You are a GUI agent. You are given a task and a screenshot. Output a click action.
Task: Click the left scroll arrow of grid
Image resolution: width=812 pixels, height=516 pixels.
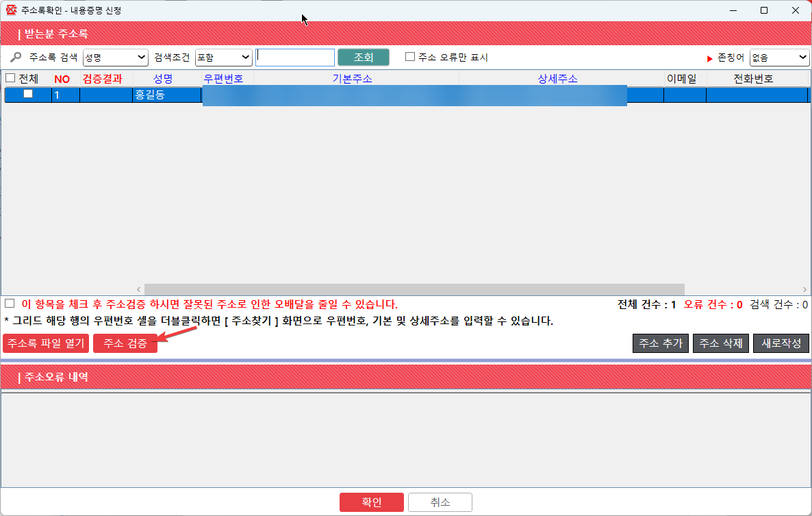pyautogui.click(x=139, y=290)
